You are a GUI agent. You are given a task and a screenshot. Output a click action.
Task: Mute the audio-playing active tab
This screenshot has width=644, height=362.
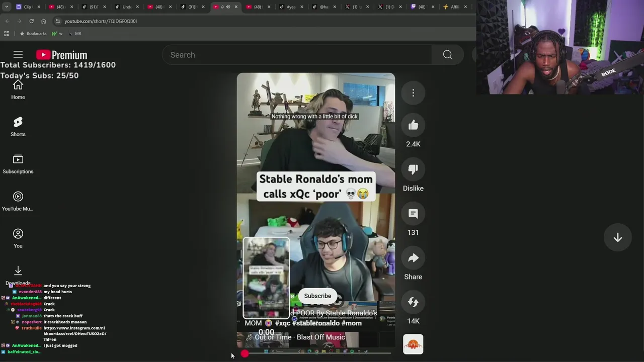[228, 7]
